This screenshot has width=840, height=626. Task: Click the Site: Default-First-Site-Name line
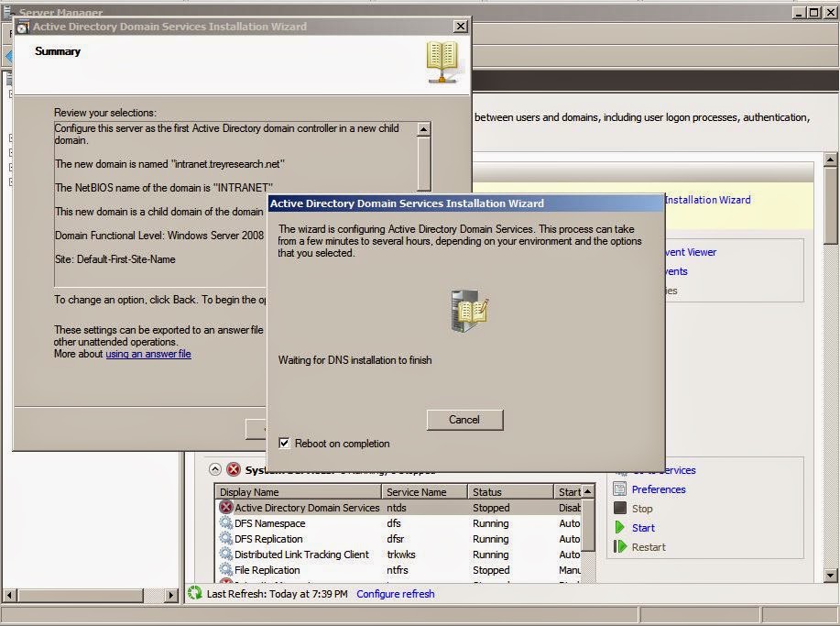(115, 259)
